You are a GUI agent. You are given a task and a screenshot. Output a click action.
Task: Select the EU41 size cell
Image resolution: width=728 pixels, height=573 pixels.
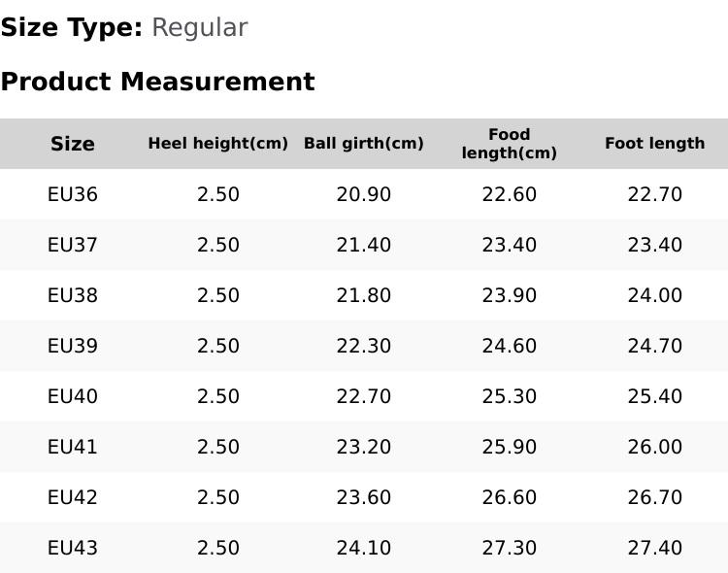click(x=73, y=447)
